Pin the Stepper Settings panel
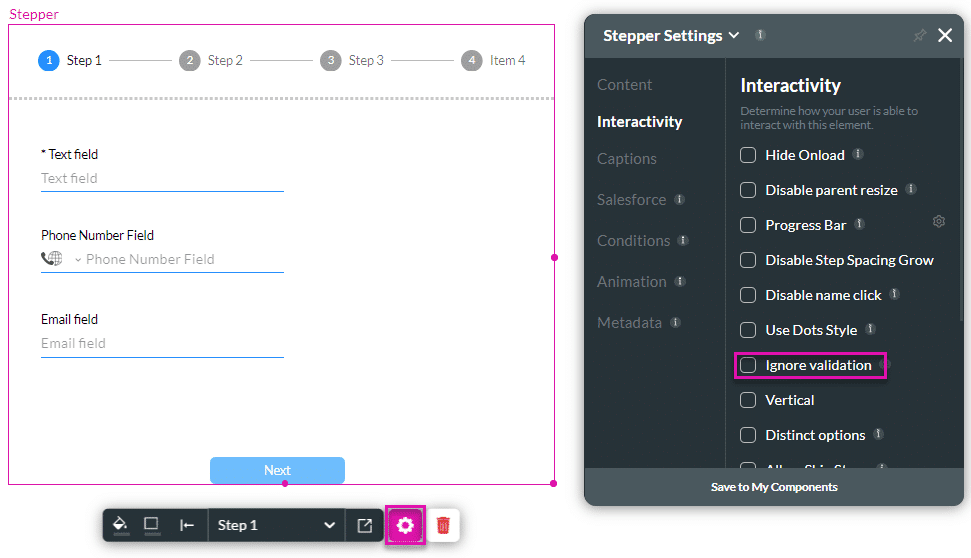971x558 pixels. (x=920, y=36)
